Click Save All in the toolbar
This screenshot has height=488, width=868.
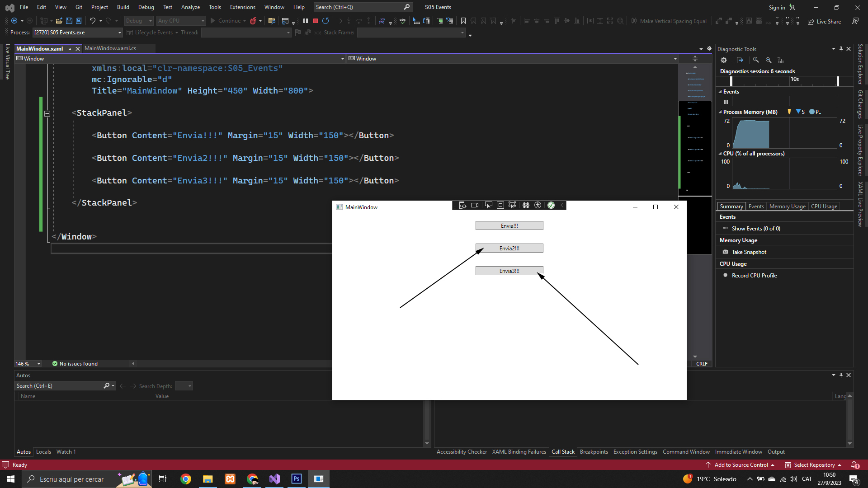pos(79,21)
